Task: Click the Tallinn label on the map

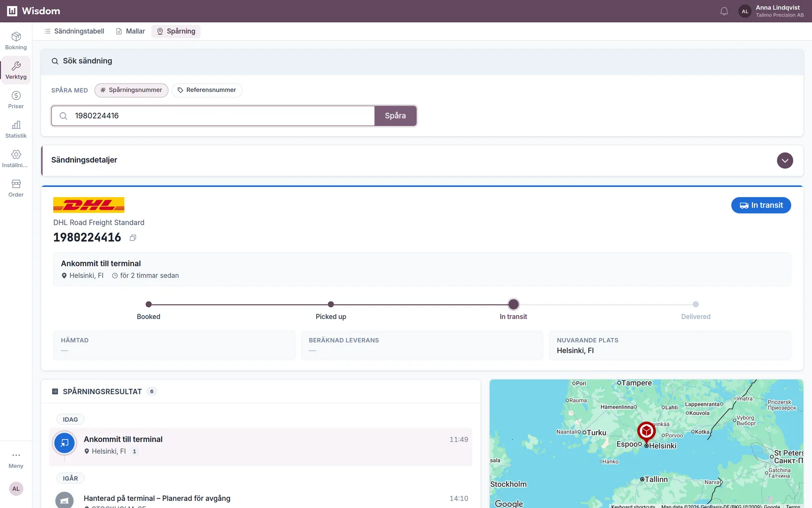Action: 656,480
